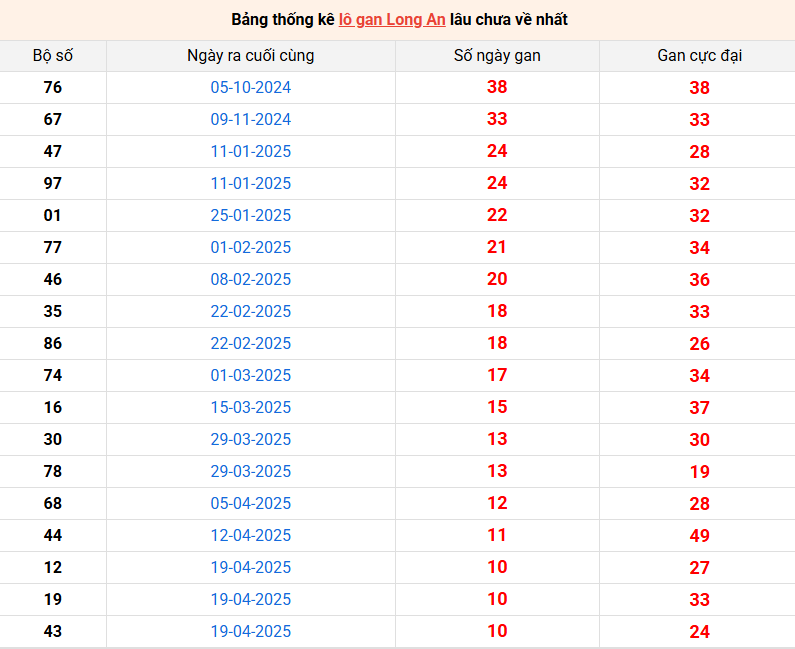
Task: Click number 43 in the last table row
Action: [x=53, y=632]
